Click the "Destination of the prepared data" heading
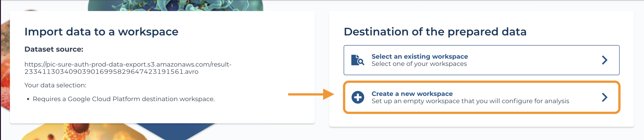Viewport: 644px width, 140px height. coord(435,32)
